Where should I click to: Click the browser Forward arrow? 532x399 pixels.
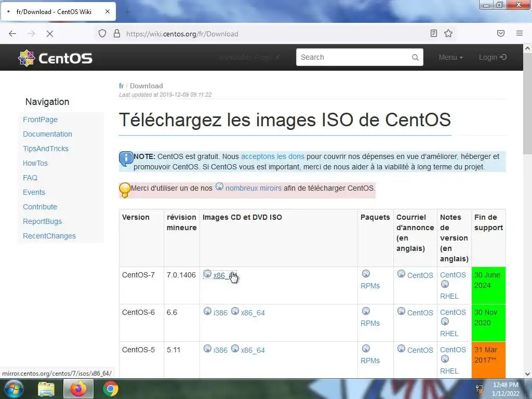[31, 34]
